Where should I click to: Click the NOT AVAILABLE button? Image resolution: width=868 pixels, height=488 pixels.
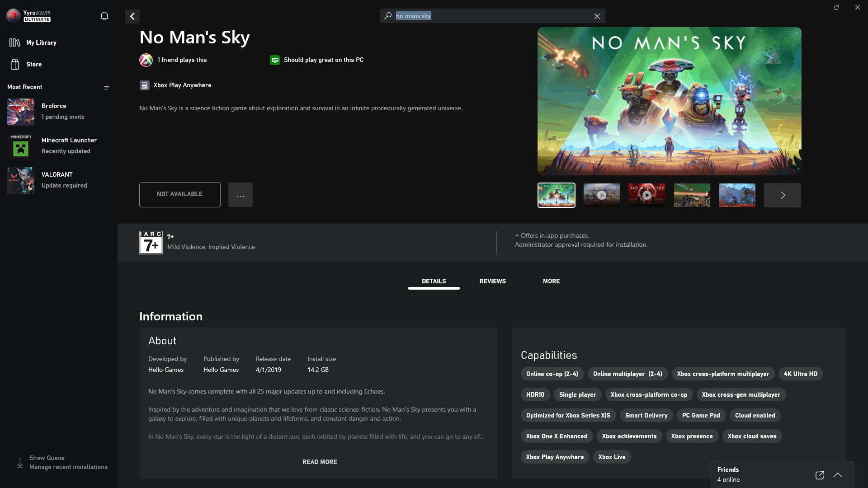[179, 194]
